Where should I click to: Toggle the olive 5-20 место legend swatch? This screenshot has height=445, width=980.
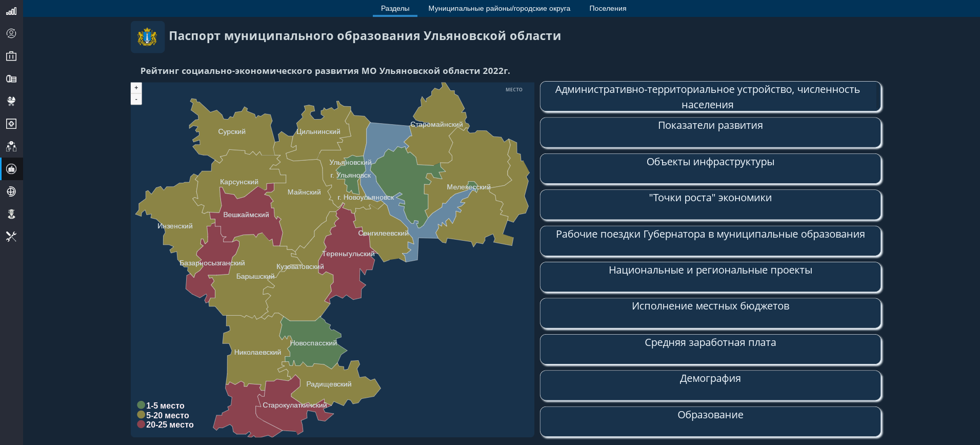tap(141, 415)
